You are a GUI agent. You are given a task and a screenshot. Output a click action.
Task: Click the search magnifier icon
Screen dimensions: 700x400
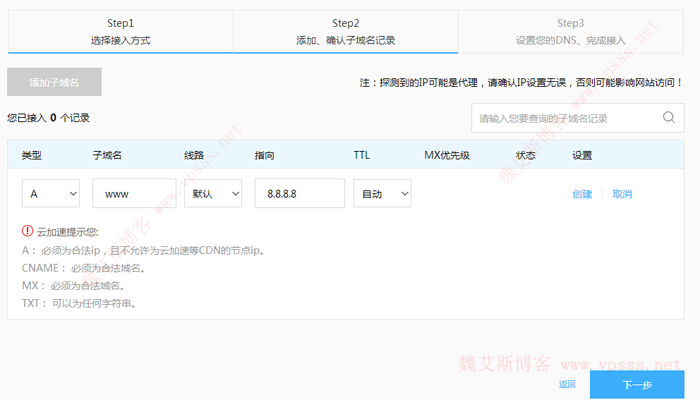[x=668, y=118]
